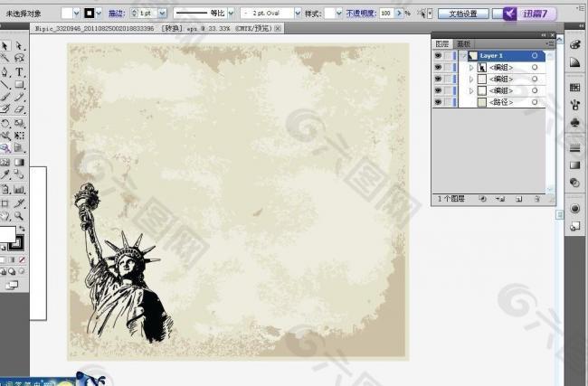Click the 文档设置 button
Image resolution: width=588 pixels, height=386 pixels.
pyautogui.click(x=462, y=14)
